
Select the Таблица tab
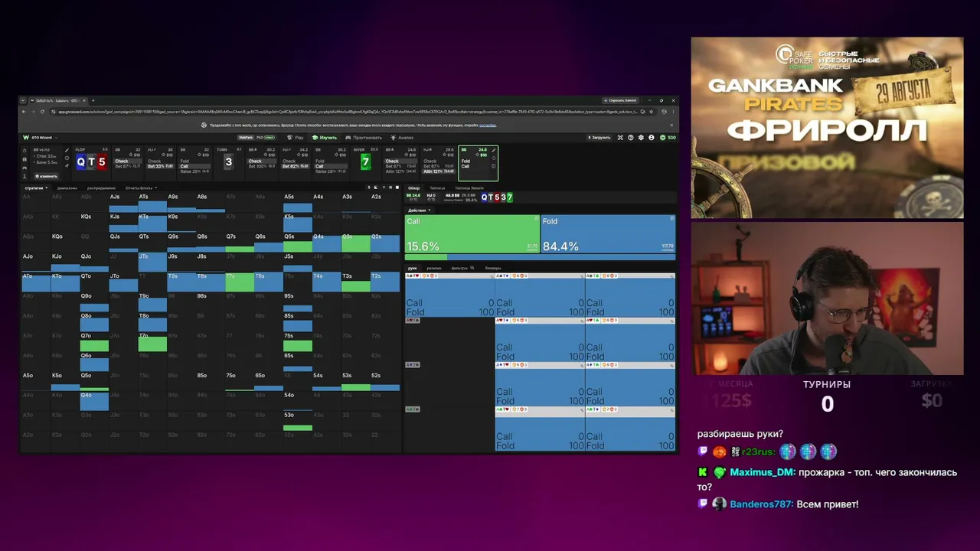[437, 187]
